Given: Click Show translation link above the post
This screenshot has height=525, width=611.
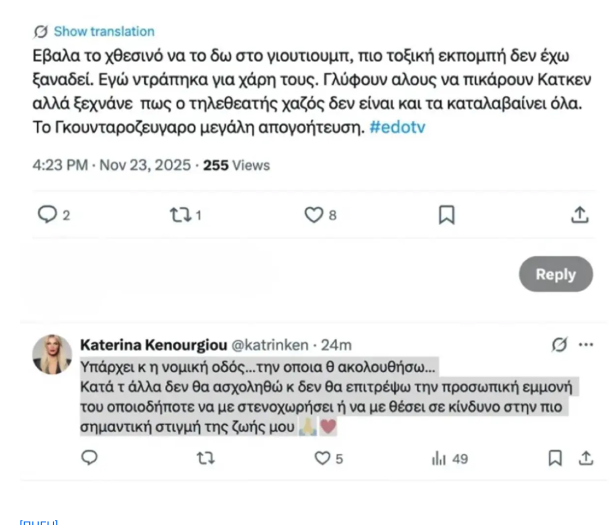Looking at the screenshot, I should coord(103,31).
